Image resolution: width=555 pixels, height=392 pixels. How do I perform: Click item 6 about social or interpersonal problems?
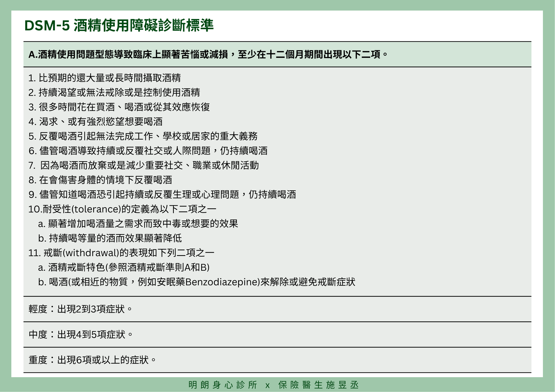point(148,151)
